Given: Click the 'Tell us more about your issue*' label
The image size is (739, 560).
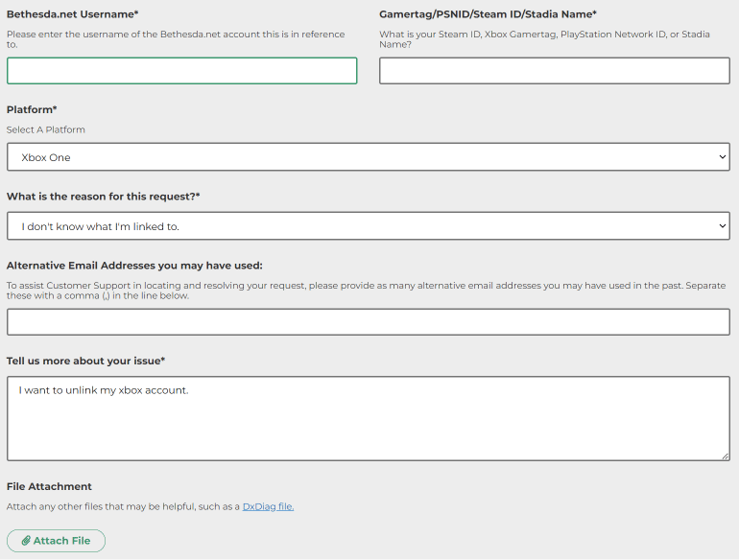Looking at the screenshot, I should click(x=85, y=361).
